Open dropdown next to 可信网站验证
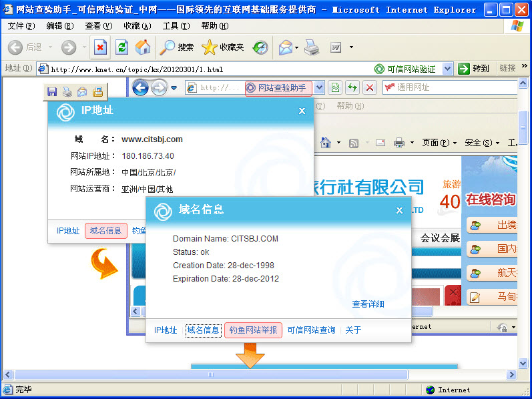The height and width of the screenshot is (399, 532). (447, 69)
